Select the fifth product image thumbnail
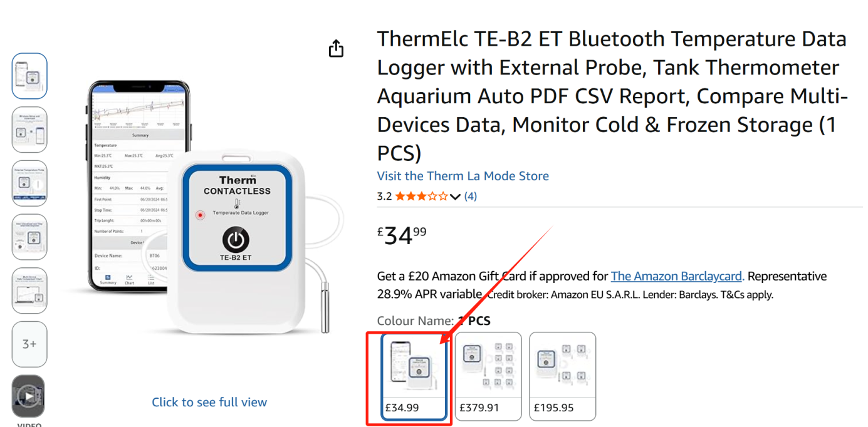This screenshot has width=868, height=427. [29, 291]
